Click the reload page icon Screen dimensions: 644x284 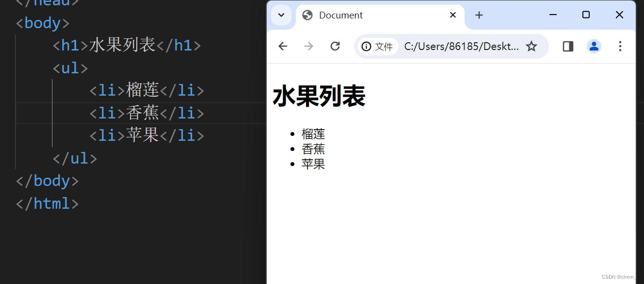[x=335, y=46]
